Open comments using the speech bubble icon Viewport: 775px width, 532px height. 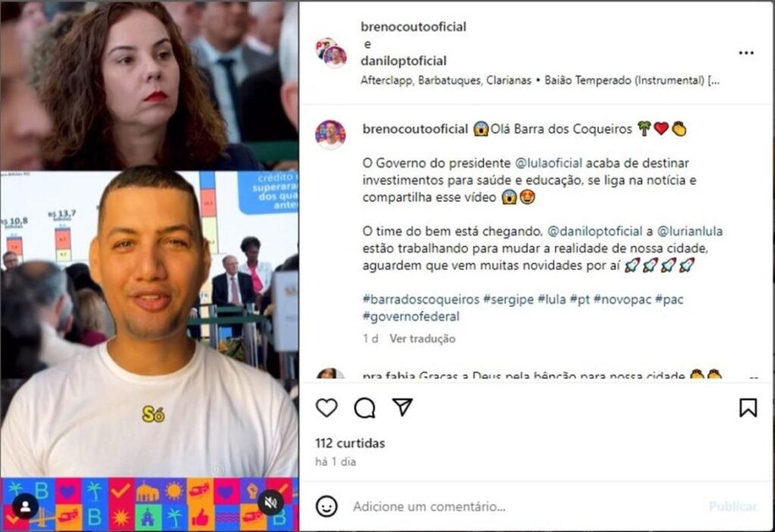tap(365, 408)
